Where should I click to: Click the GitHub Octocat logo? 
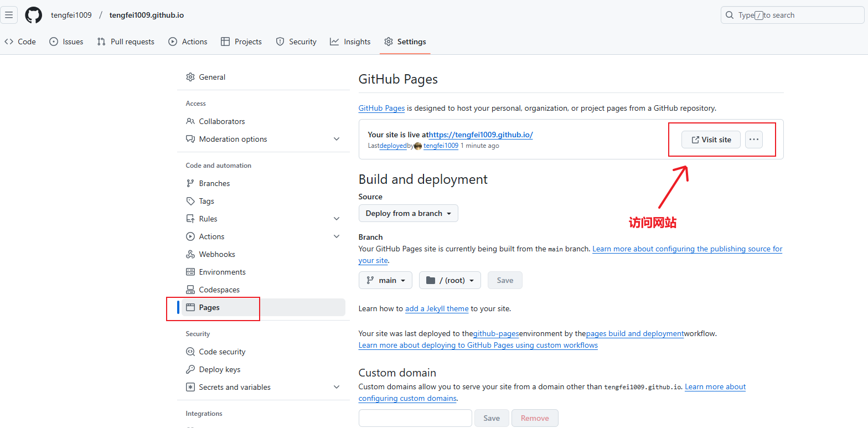pyautogui.click(x=33, y=15)
